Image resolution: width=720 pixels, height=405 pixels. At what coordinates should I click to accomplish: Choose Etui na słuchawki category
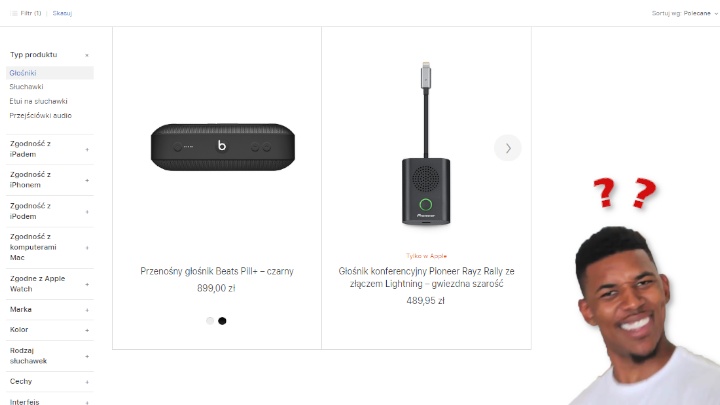coord(38,101)
